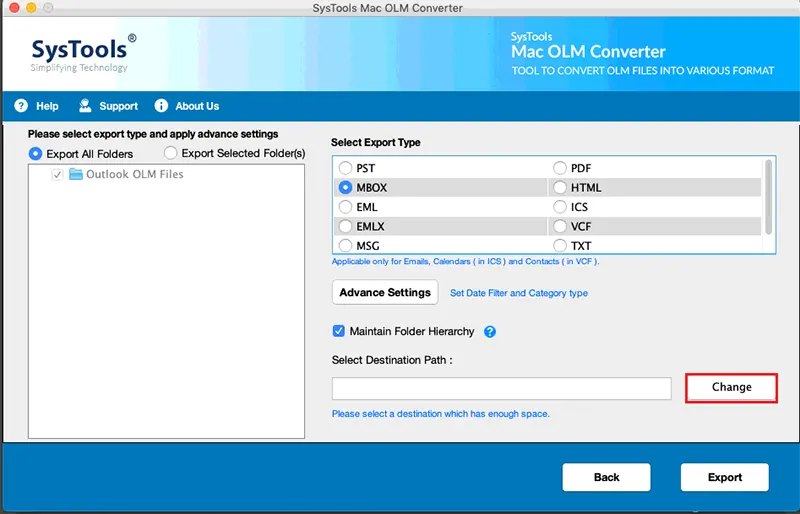Viewport: 800px width, 514px height.
Task: Open the Help menu item
Action: click(47, 106)
